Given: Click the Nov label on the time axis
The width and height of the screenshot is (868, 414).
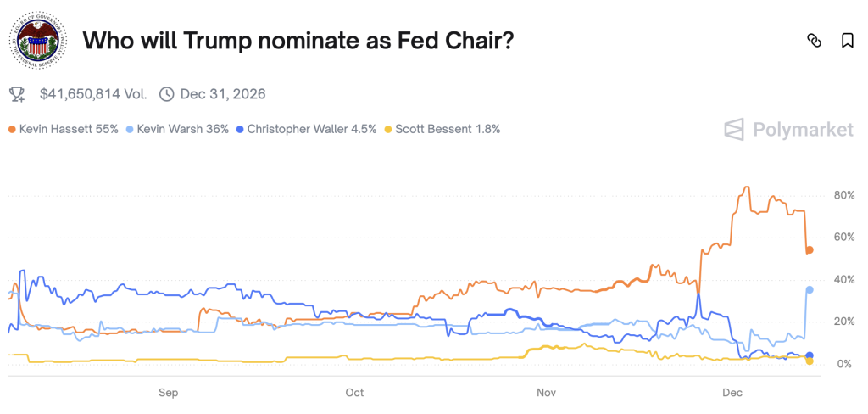Looking at the screenshot, I should pyautogui.click(x=547, y=393).
